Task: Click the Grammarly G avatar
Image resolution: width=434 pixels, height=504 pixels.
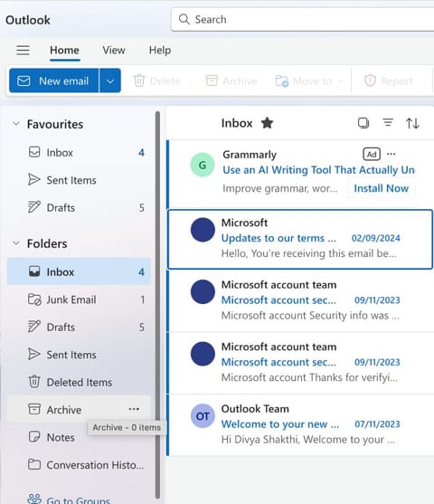Action: (203, 166)
